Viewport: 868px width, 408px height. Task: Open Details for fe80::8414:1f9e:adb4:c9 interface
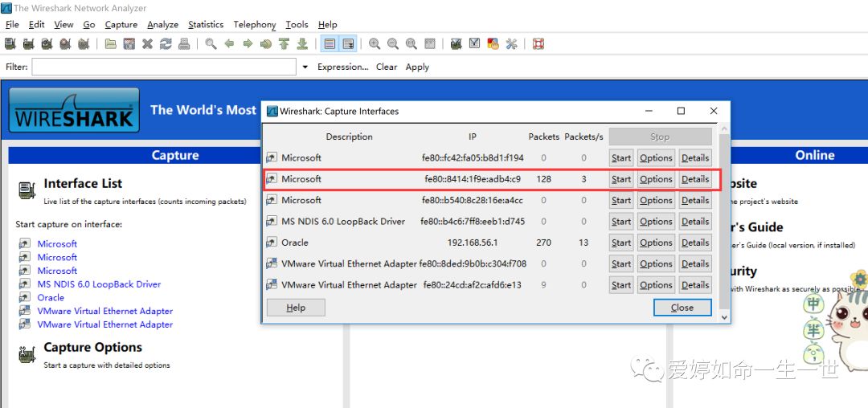click(695, 179)
